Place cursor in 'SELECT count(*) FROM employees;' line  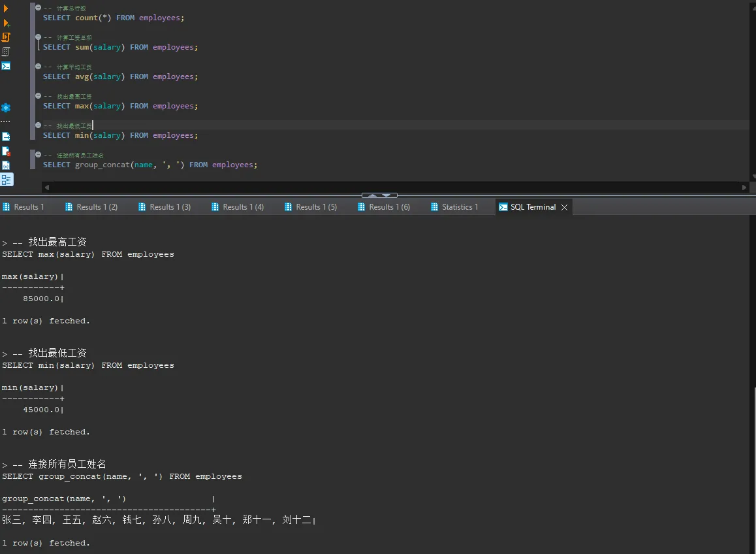(x=114, y=18)
